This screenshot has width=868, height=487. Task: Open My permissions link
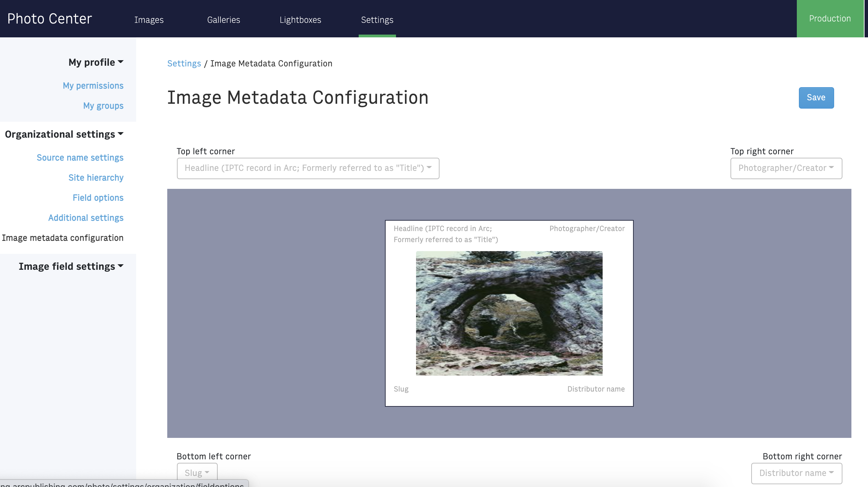coord(93,85)
